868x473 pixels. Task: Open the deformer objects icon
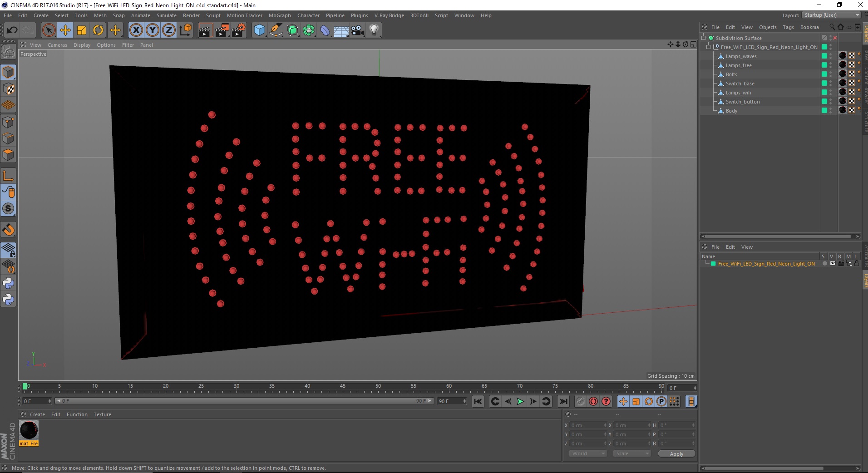(x=325, y=30)
